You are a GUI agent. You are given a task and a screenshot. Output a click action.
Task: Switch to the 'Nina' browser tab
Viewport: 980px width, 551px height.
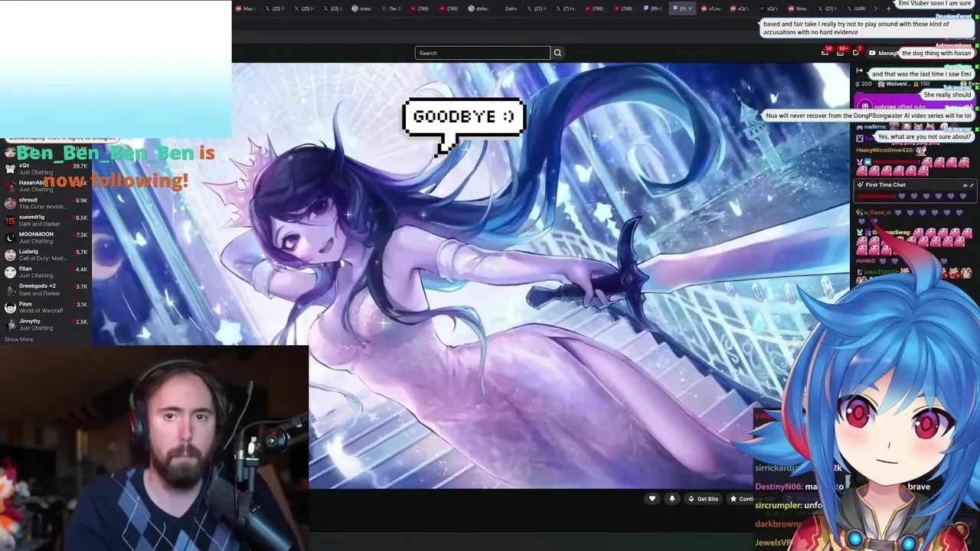(x=798, y=8)
